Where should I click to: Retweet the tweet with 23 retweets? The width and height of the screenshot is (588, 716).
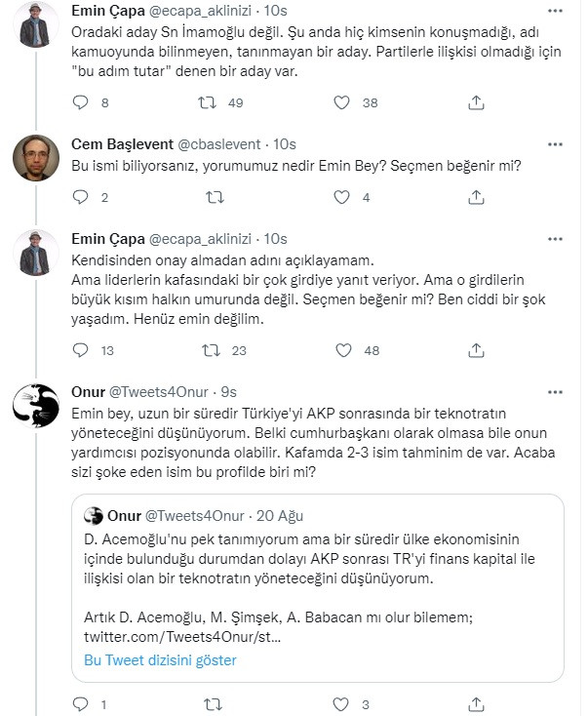211,350
